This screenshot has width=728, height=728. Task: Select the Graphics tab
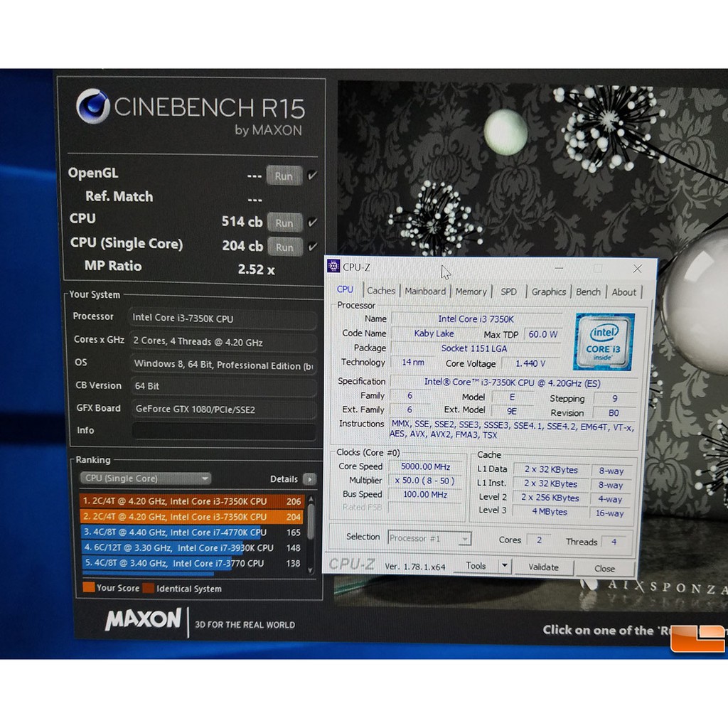click(x=548, y=291)
